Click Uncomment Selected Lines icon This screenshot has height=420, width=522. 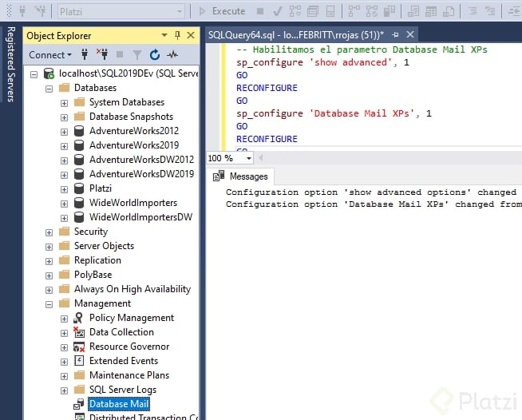pyautogui.click(x=490, y=11)
